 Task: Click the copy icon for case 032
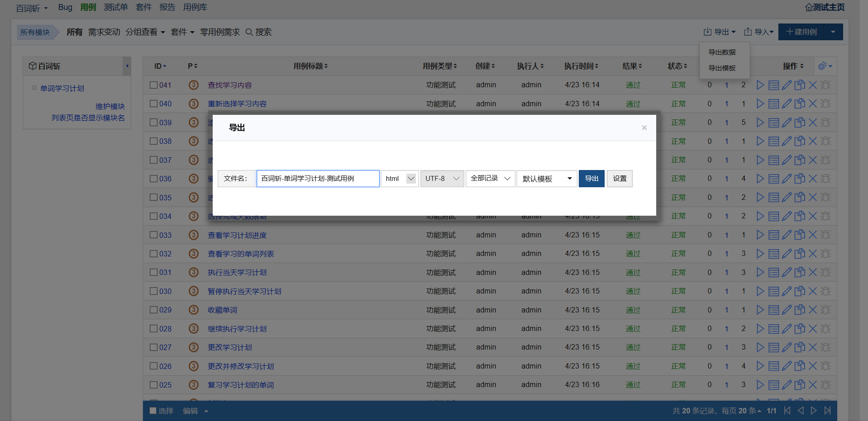[x=800, y=254]
